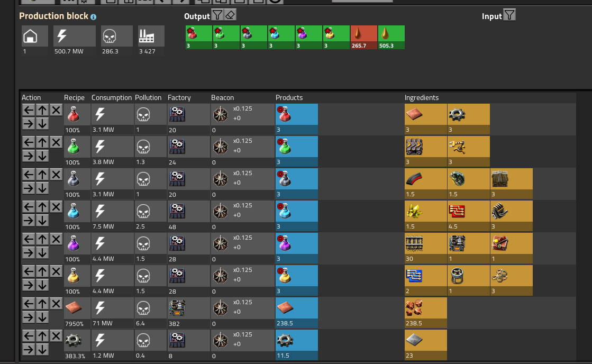Screen dimensions: 592x364
Task: Open the Output filter funnel icon
Action: pyautogui.click(x=217, y=15)
